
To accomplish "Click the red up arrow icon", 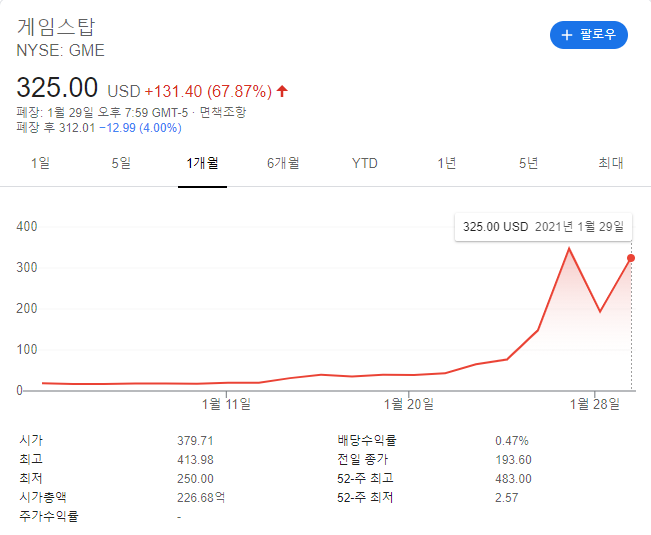I will (x=282, y=91).
